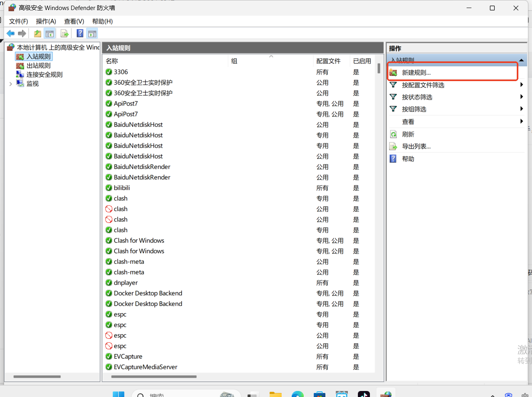The height and width of the screenshot is (397, 532).
Task: Click the export icon beside 导出列表...
Action: tap(394, 147)
